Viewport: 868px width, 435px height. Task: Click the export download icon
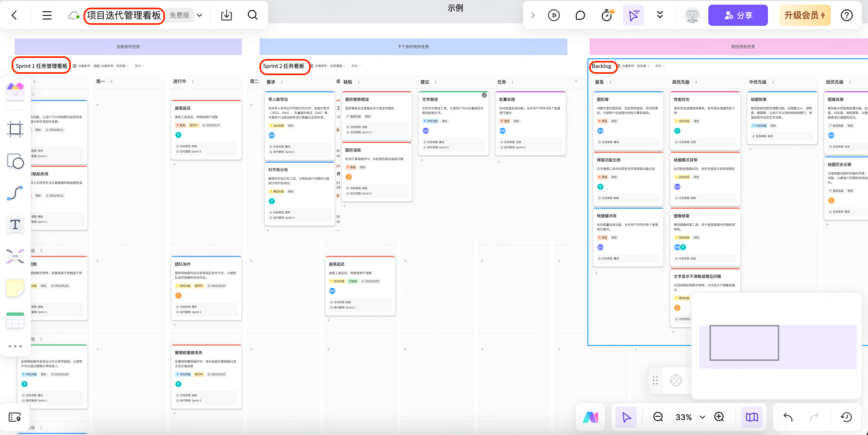click(x=226, y=16)
